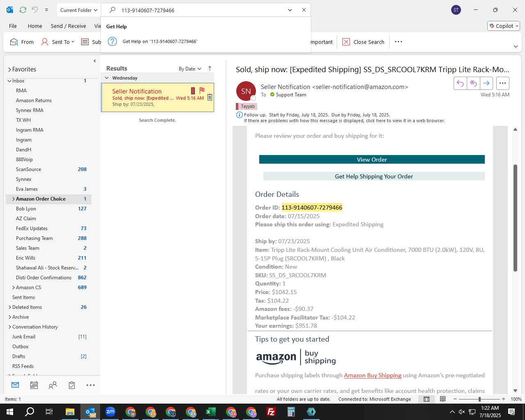Clear the search with the X icon

tap(304, 10)
